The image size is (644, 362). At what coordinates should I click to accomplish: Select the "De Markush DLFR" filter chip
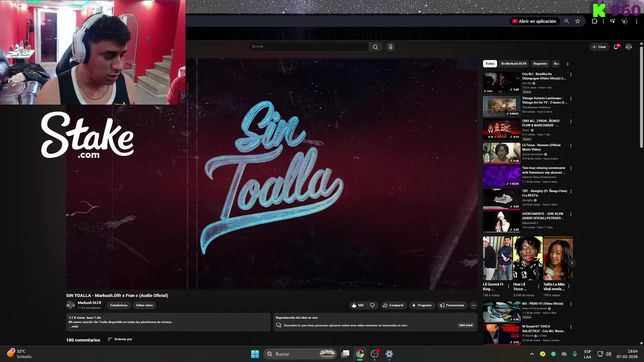(514, 64)
